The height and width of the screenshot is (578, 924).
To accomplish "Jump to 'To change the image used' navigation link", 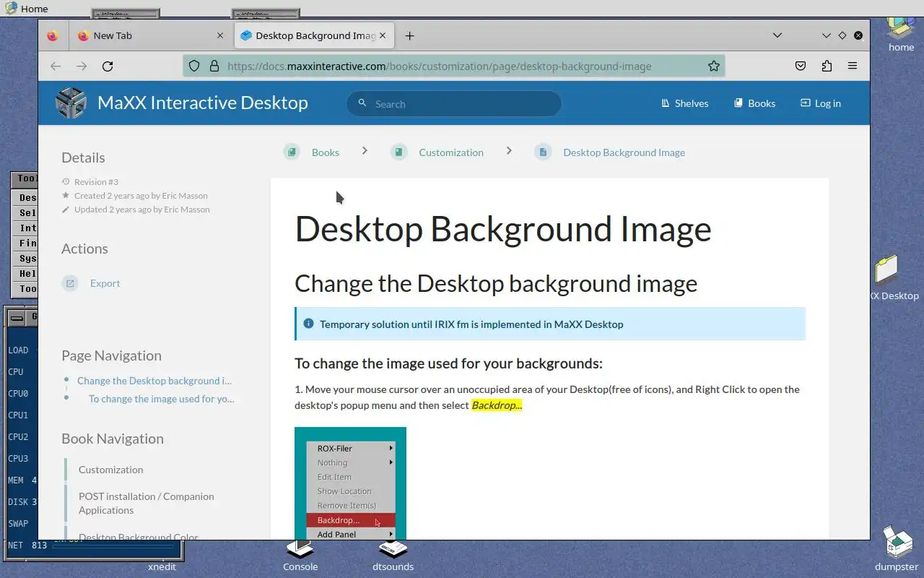I will point(162,399).
